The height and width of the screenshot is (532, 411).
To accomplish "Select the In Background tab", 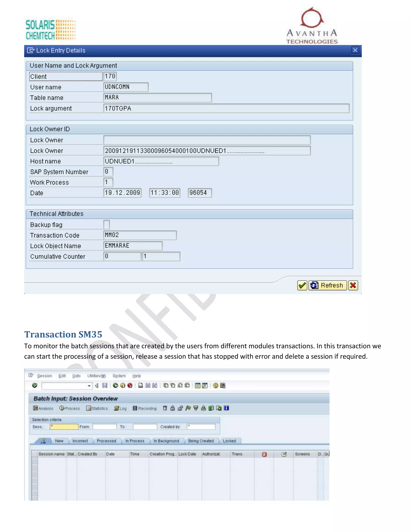I will point(166,441).
